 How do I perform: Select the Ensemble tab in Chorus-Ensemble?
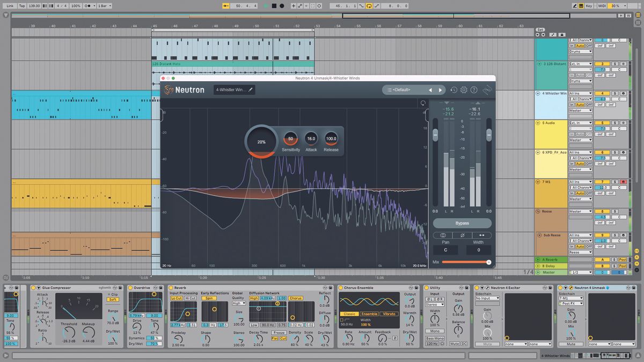click(x=370, y=314)
